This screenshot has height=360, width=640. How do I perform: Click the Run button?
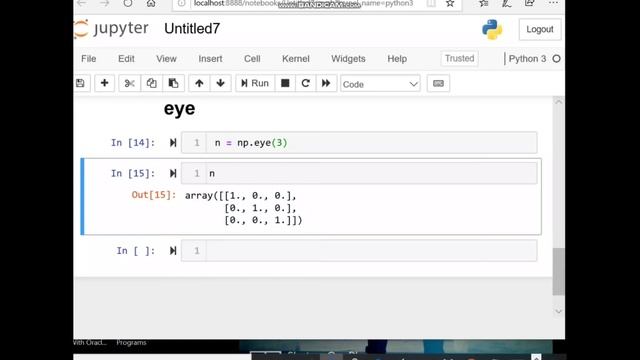[255, 83]
